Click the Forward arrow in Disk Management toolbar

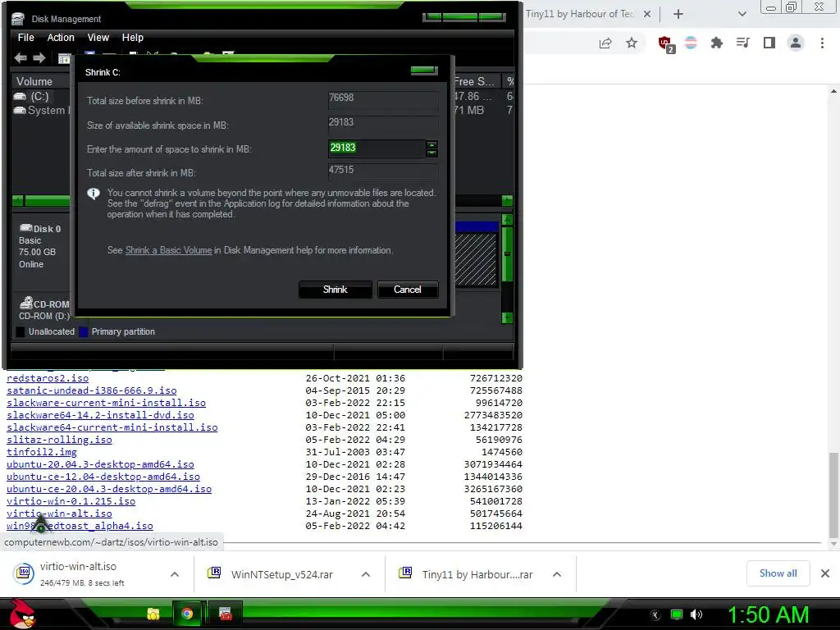click(x=39, y=58)
